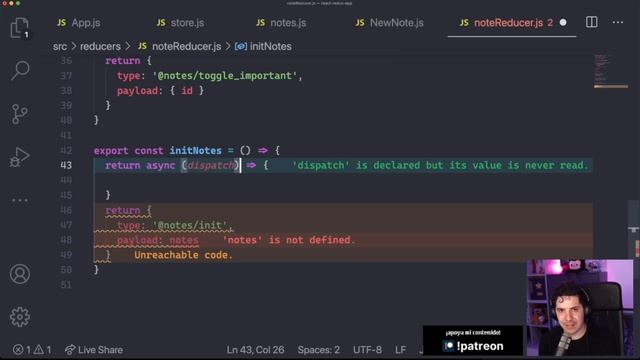Viewport: 640px width, 360px height.
Task: Click 'payload: { id }' on line 38
Action: pyautogui.click(x=160, y=91)
